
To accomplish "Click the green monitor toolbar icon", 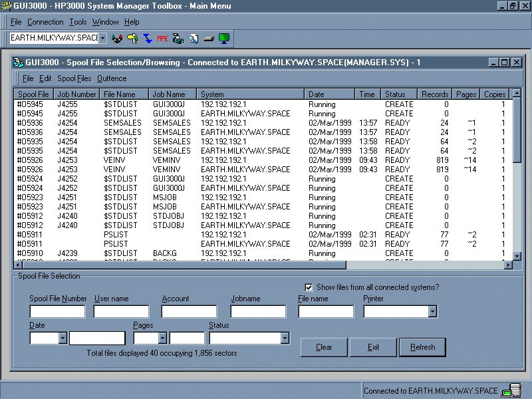I will tap(224, 39).
